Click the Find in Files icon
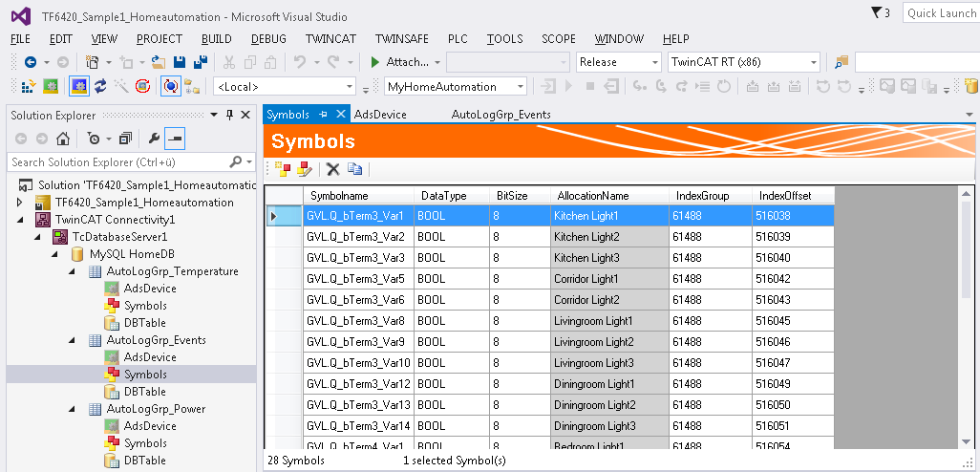 842,62
